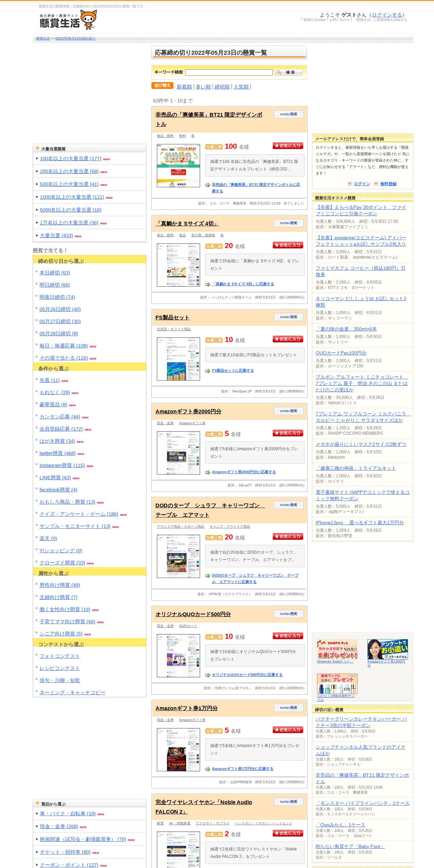Open ファミマカフェ コーヒー 引換券 link
The width and height of the screenshot is (434, 868).
[x=360, y=271]
